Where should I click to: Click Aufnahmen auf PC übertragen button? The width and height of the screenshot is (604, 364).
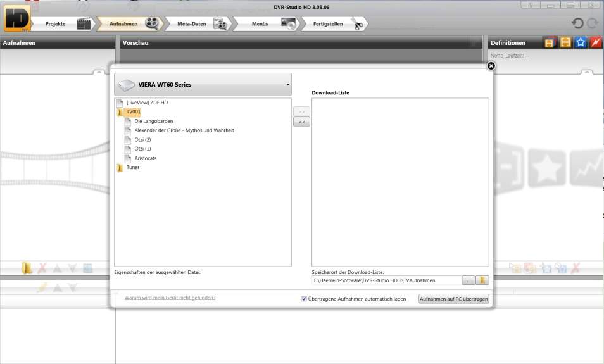click(454, 299)
